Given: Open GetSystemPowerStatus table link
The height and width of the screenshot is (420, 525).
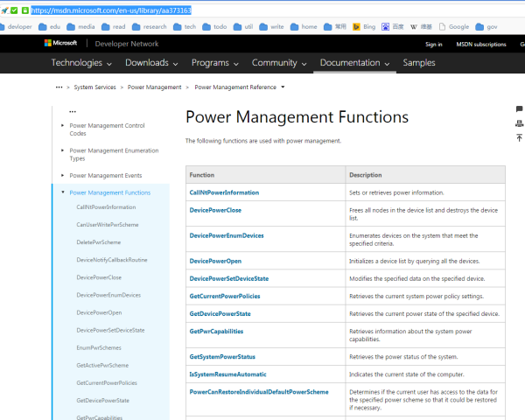Looking at the screenshot, I should click(x=222, y=357).
